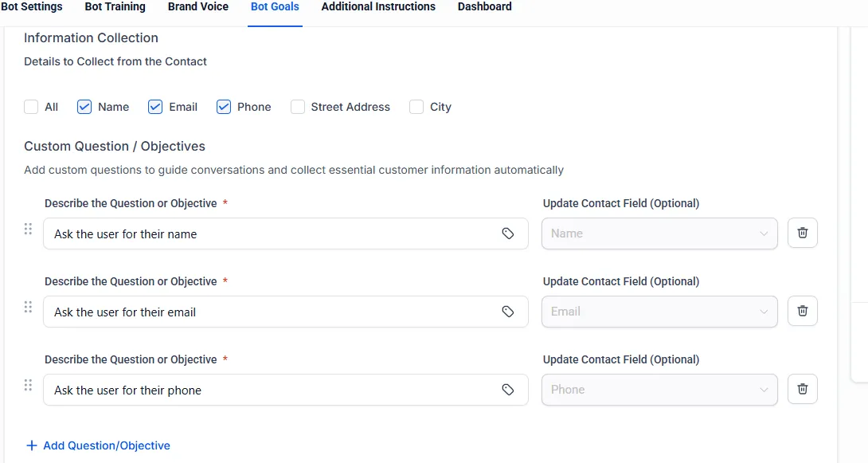Switch to the Brand Voice tab
This screenshot has height=463, width=868.
[x=198, y=7]
